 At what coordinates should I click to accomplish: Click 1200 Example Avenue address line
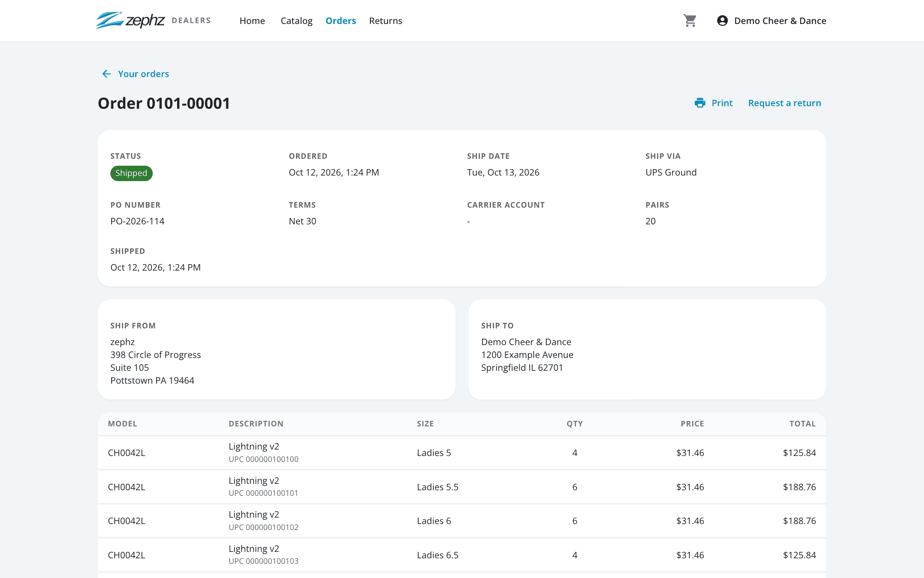click(x=527, y=355)
